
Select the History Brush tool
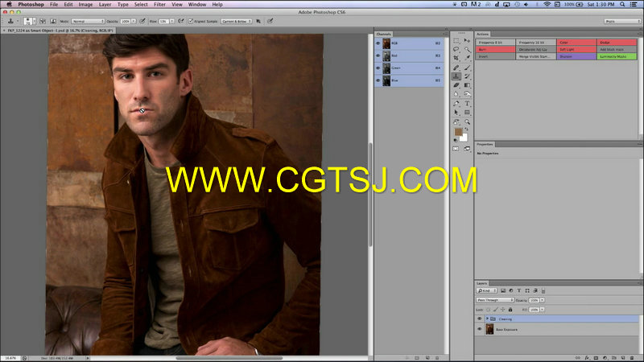point(467,76)
